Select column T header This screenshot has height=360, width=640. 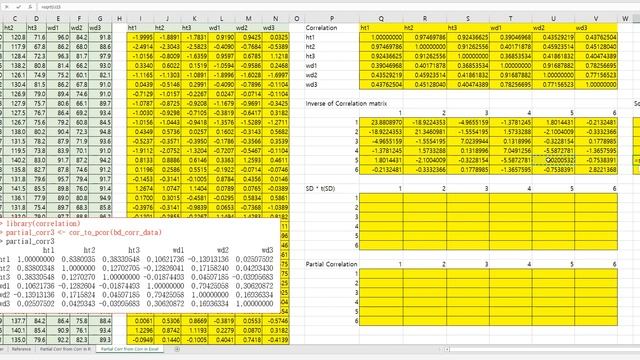click(511, 18)
